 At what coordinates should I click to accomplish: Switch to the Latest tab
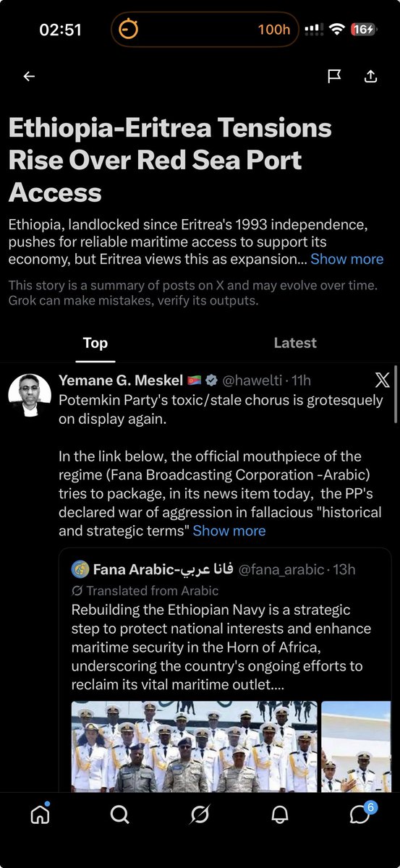point(295,343)
